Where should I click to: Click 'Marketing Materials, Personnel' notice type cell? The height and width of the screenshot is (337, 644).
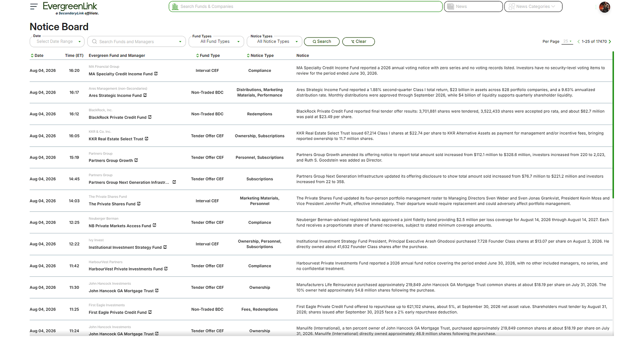(260, 201)
